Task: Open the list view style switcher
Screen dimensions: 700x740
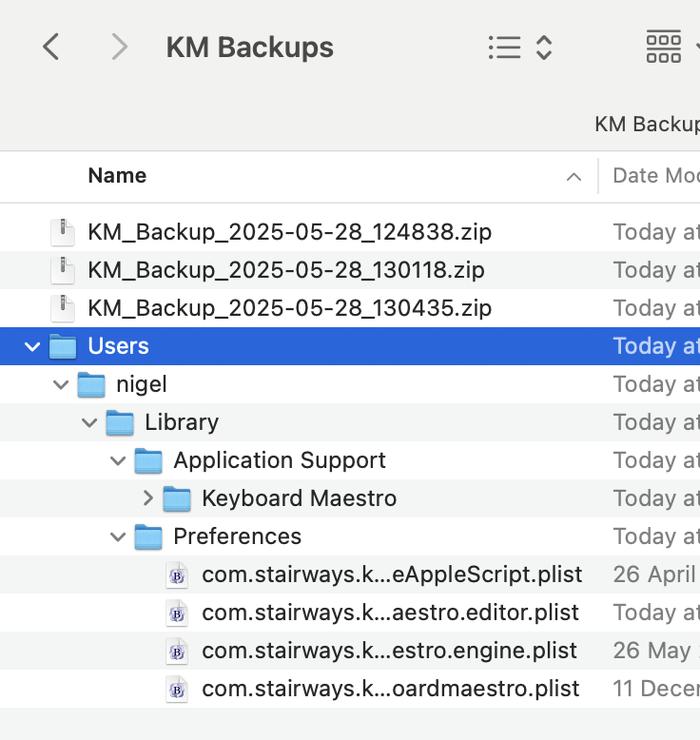Action: 519,48
